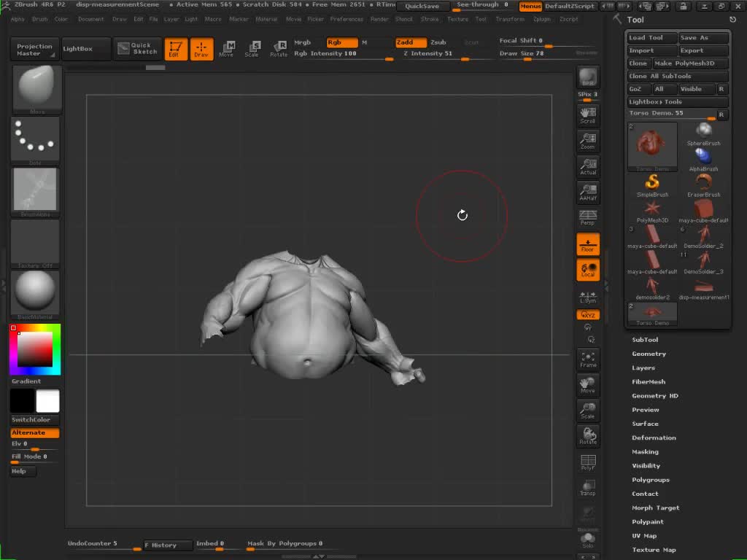Toggle the Floor grid

point(588,244)
